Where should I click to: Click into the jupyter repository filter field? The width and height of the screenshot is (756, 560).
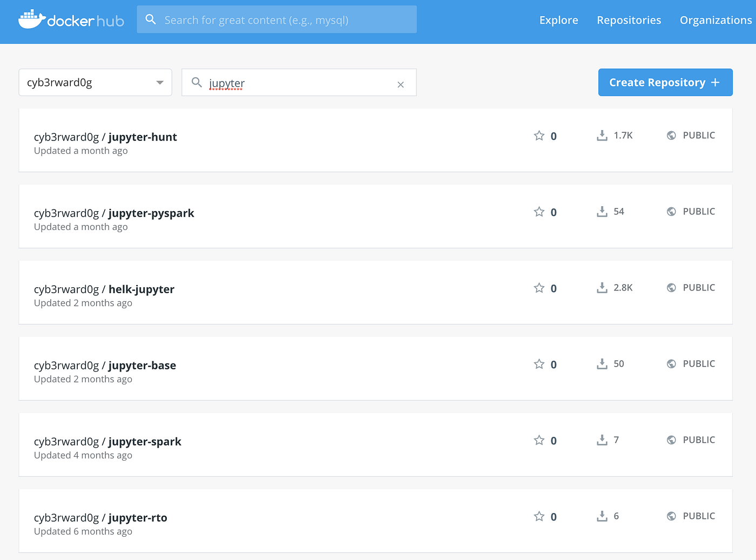coord(299,82)
